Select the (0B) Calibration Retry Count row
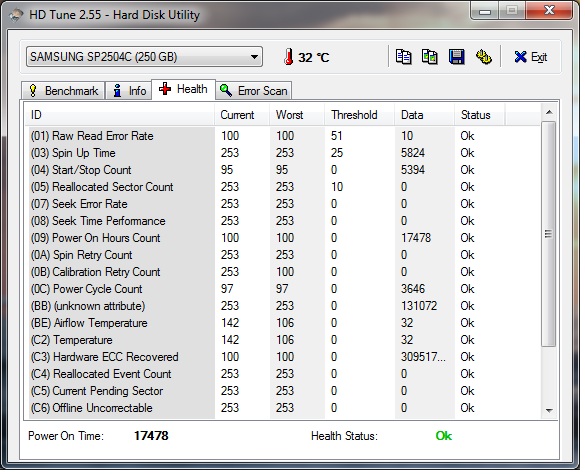The image size is (585, 474). pos(284,272)
